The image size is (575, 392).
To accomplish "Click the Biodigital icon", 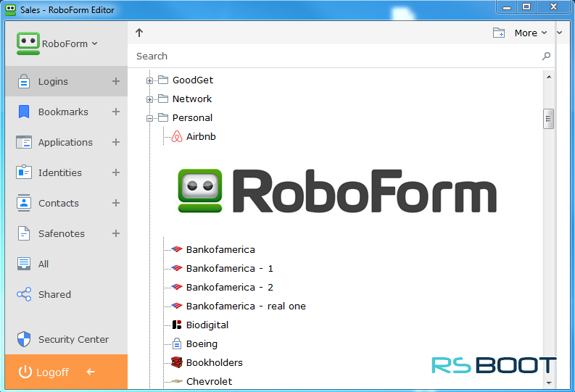I will [x=177, y=325].
